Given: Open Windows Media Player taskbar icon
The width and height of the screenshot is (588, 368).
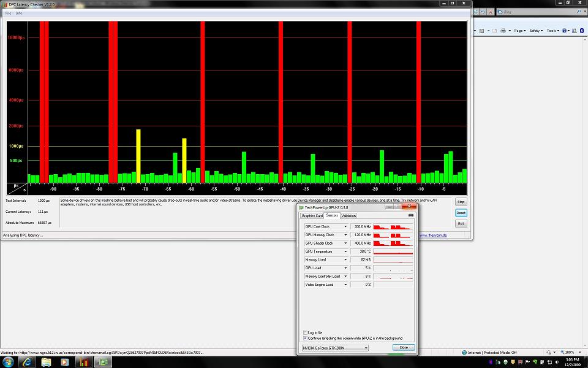Looking at the screenshot, I should 64,362.
